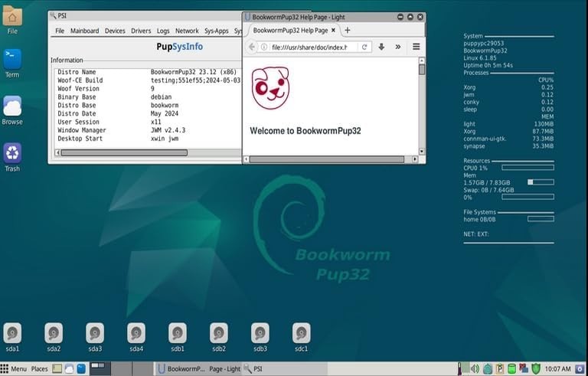
Task: Click the browser scrollbar up arrow
Action: pos(422,60)
